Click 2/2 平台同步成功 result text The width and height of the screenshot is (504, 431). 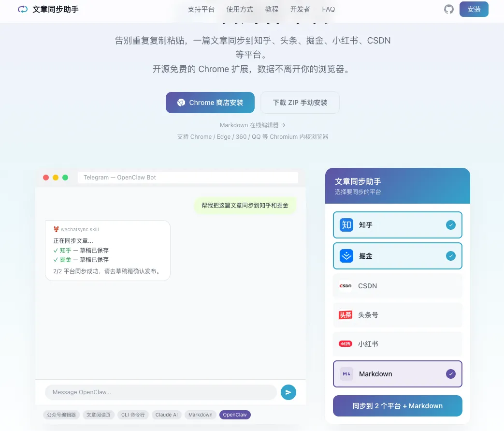click(x=107, y=271)
